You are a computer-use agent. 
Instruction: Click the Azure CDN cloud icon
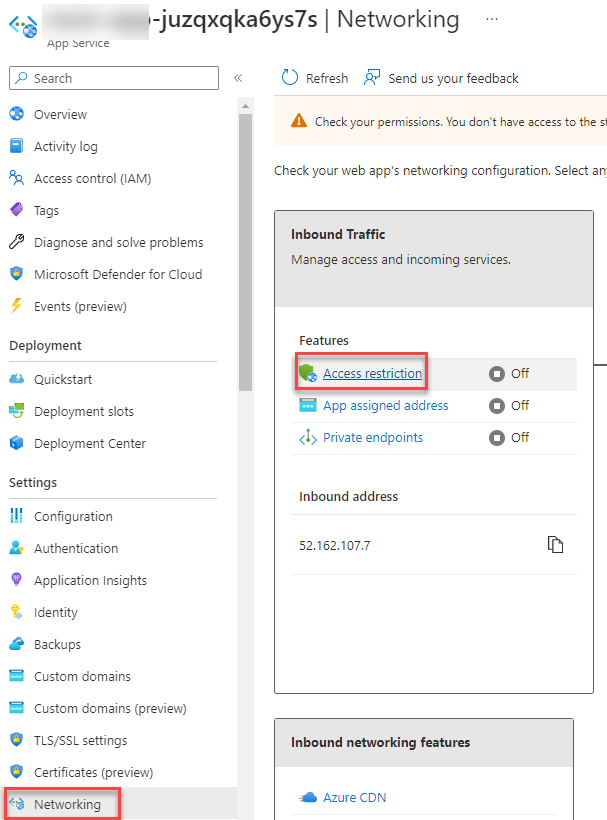click(x=308, y=797)
